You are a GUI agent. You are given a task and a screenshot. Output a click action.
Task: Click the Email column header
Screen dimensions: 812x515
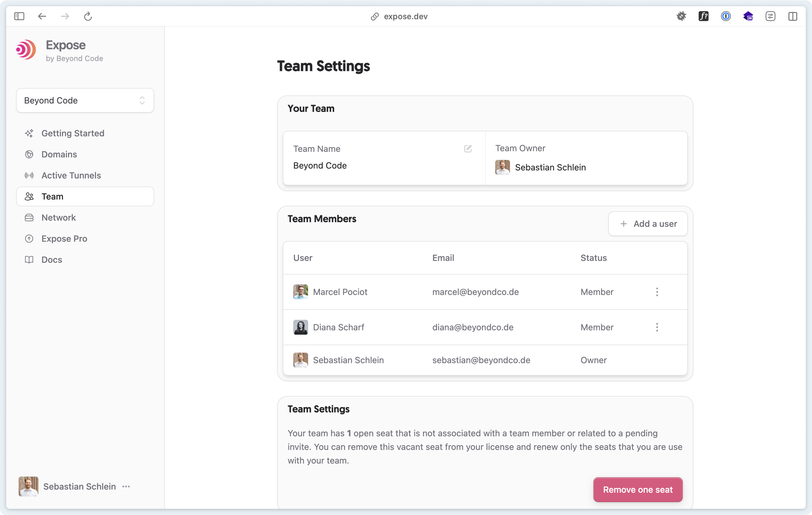[x=443, y=258]
